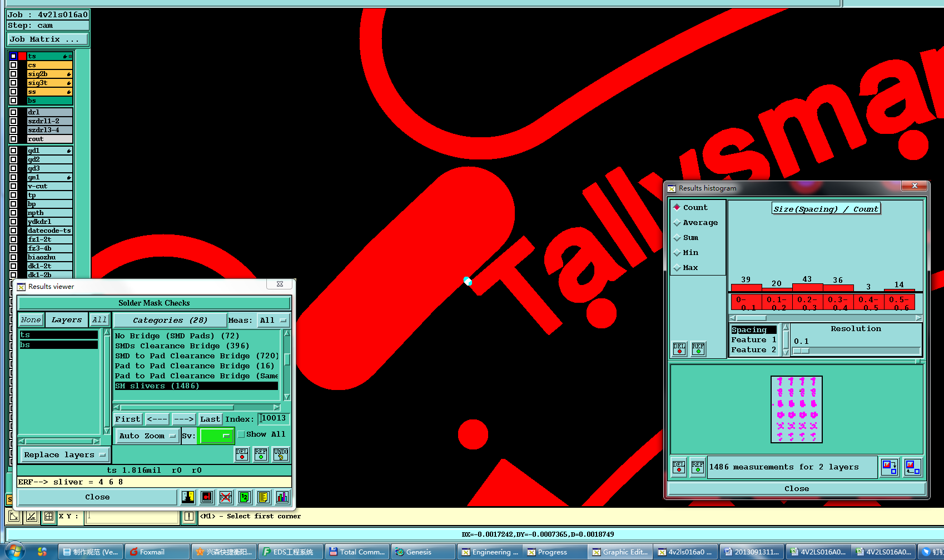Select Average radio option in histogram
This screenshot has height=560, width=944.
(677, 222)
